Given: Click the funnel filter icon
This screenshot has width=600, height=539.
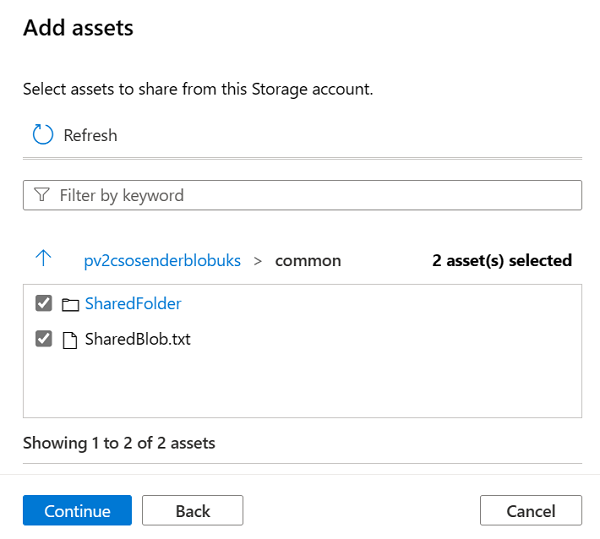Looking at the screenshot, I should pyautogui.click(x=42, y=195).
